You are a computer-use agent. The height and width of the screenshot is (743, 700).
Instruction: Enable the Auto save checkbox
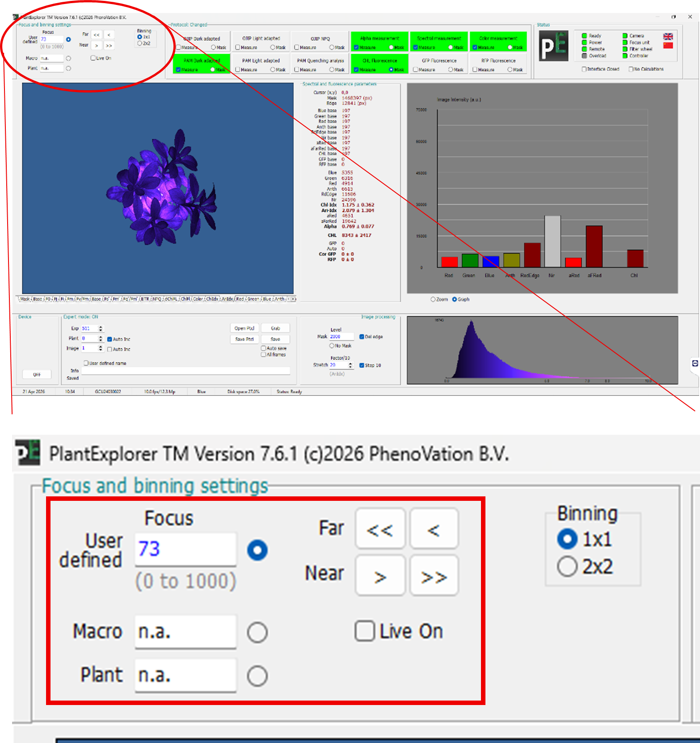[x=263, y=348]
